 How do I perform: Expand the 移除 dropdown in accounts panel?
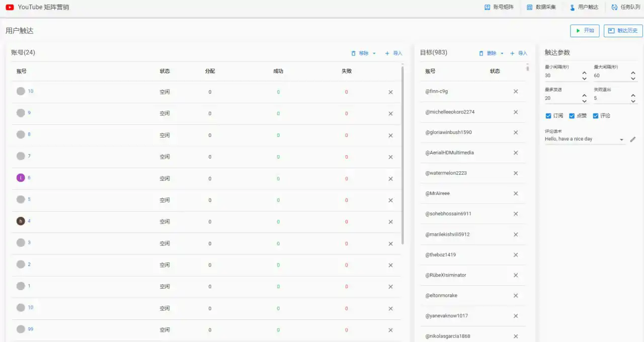coord(374,53)
